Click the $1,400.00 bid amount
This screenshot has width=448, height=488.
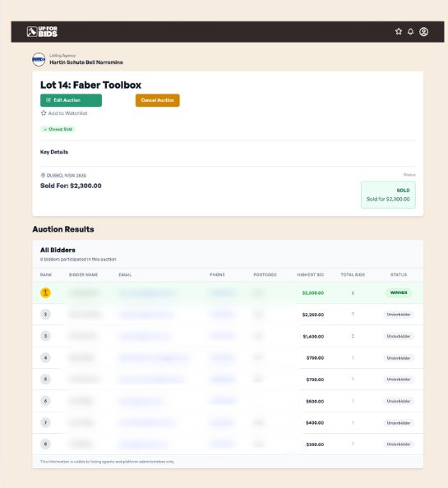pos(313,337)
